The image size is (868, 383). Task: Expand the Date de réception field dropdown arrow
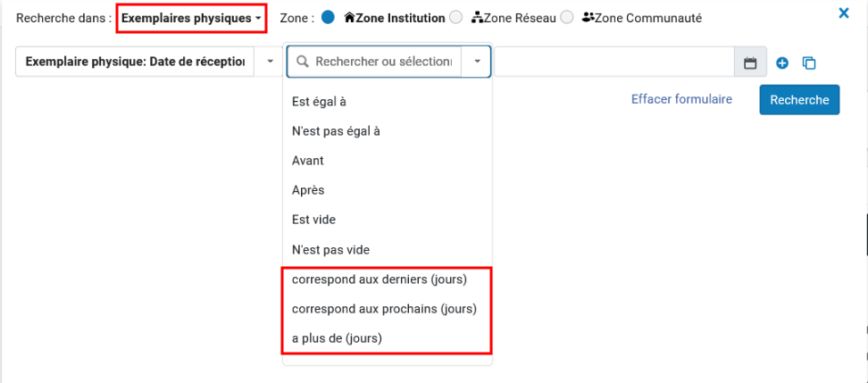(270, 62)
